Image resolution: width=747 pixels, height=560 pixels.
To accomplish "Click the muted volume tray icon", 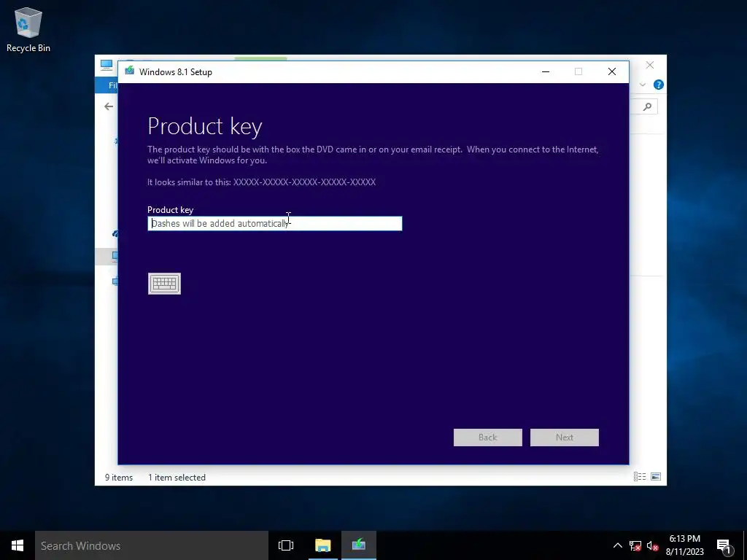I will pyautogui.click(x=653, y=545).
